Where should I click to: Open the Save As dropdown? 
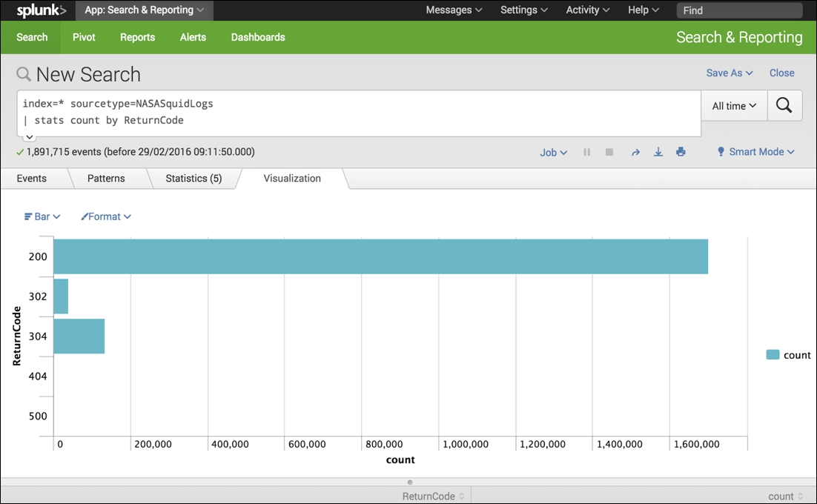(x=730, y=73)
